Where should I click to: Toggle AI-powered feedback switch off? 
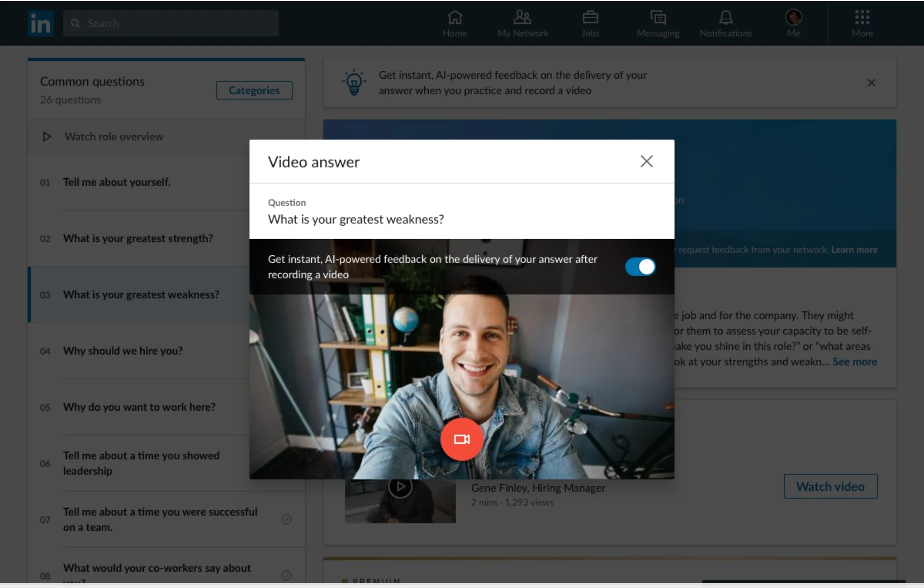pos(640,266)
